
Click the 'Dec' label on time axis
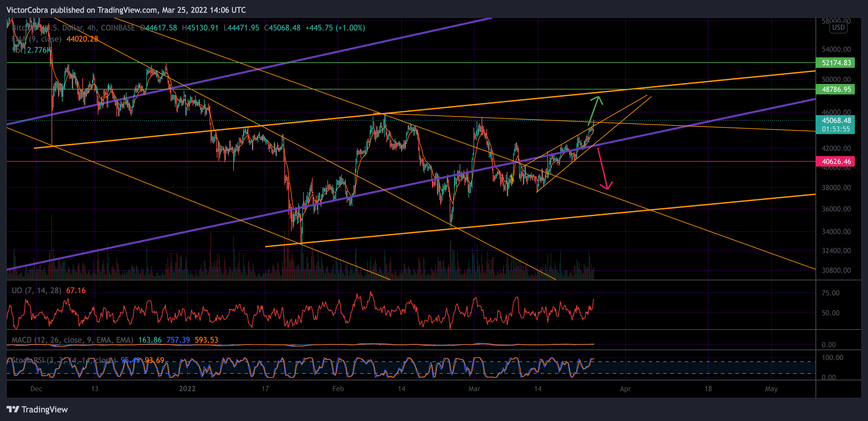click(x=36, y=389)
